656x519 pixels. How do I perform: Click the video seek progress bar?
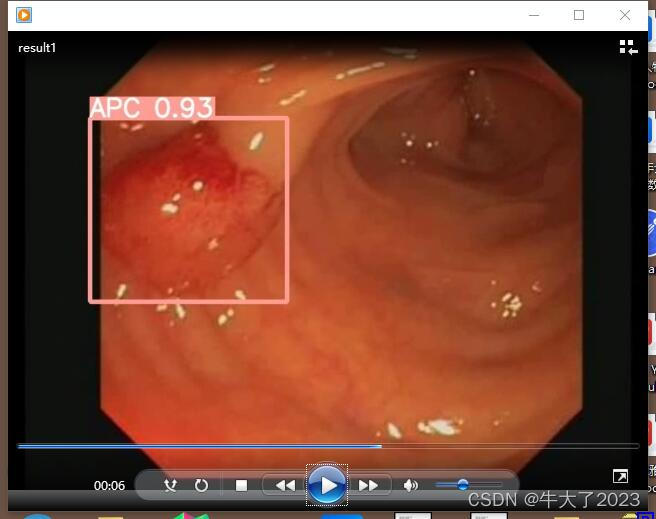tap(328, 446)
